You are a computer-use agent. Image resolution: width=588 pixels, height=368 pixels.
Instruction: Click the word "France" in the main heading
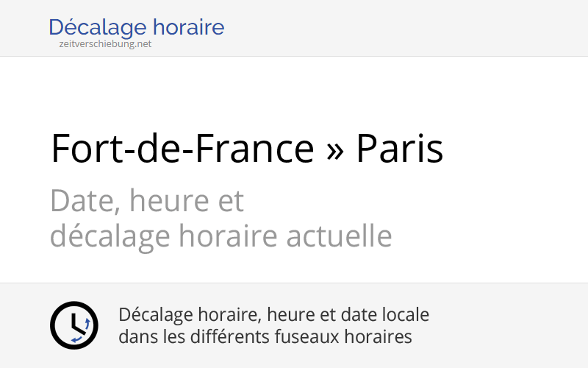(x=252, y=149)
